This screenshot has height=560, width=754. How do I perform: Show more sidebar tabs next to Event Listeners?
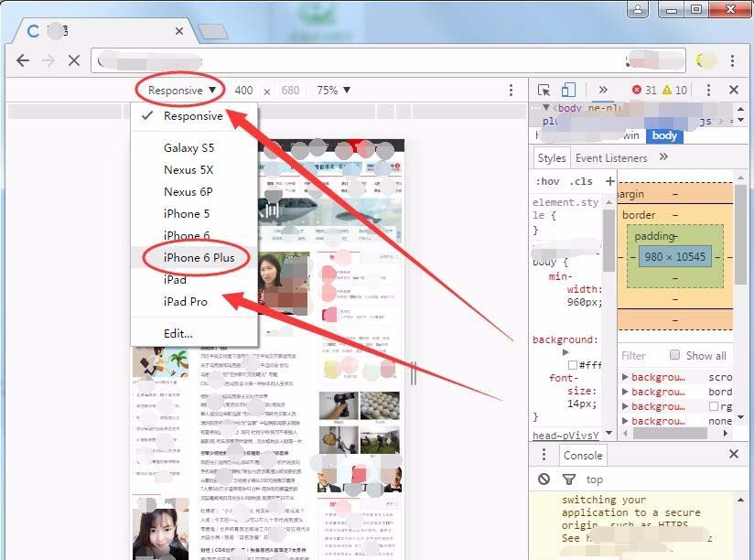tap(663, 156)
